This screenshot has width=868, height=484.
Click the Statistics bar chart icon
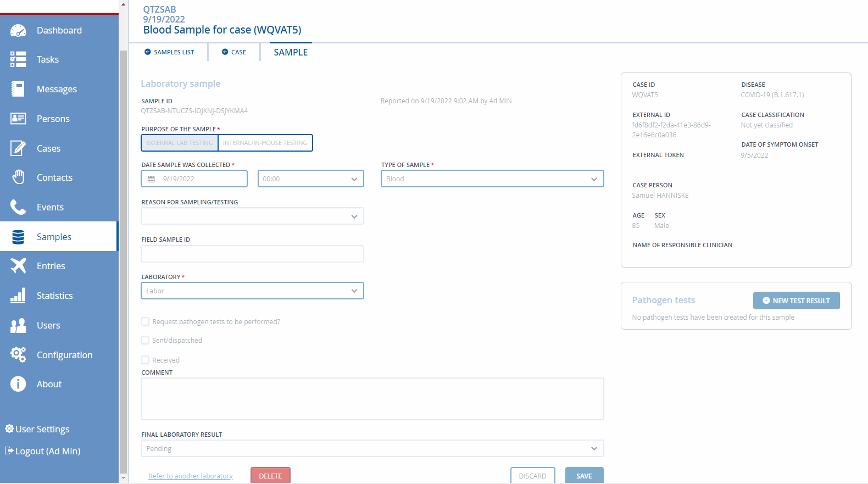[x=18, y=296]
